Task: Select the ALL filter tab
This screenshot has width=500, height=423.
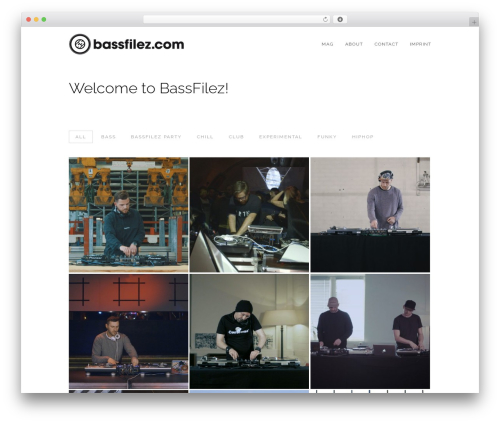Action: tap(81, 137)
